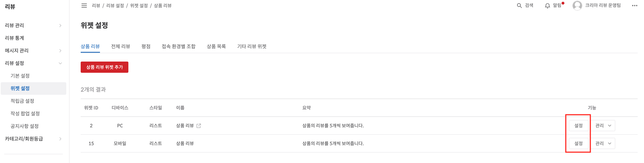Click the user profile avatar icon

(x=577, y=6)
